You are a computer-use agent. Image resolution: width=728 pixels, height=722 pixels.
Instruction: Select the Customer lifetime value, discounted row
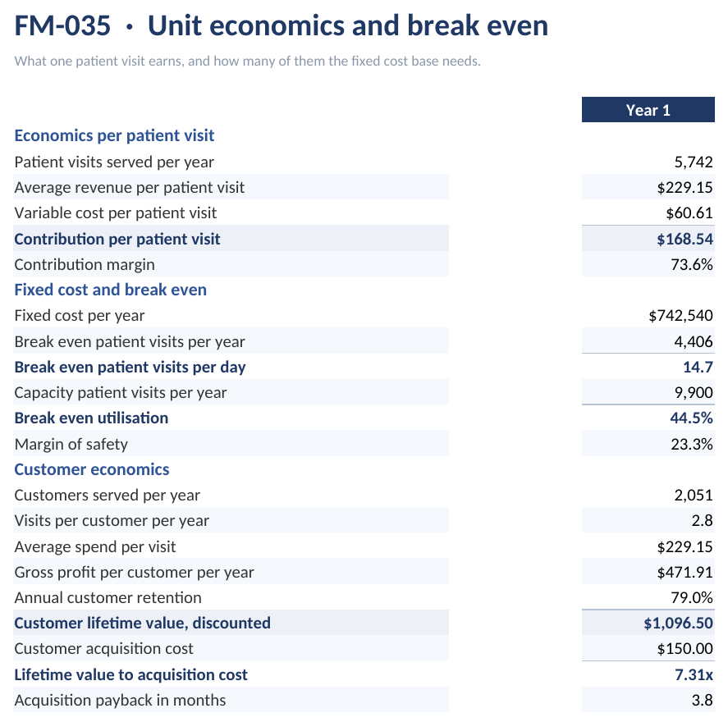tap(364, 623)
